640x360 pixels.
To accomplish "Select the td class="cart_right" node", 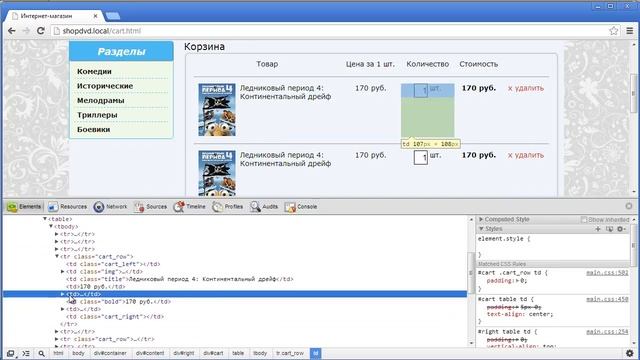I will tap(115, 317).
